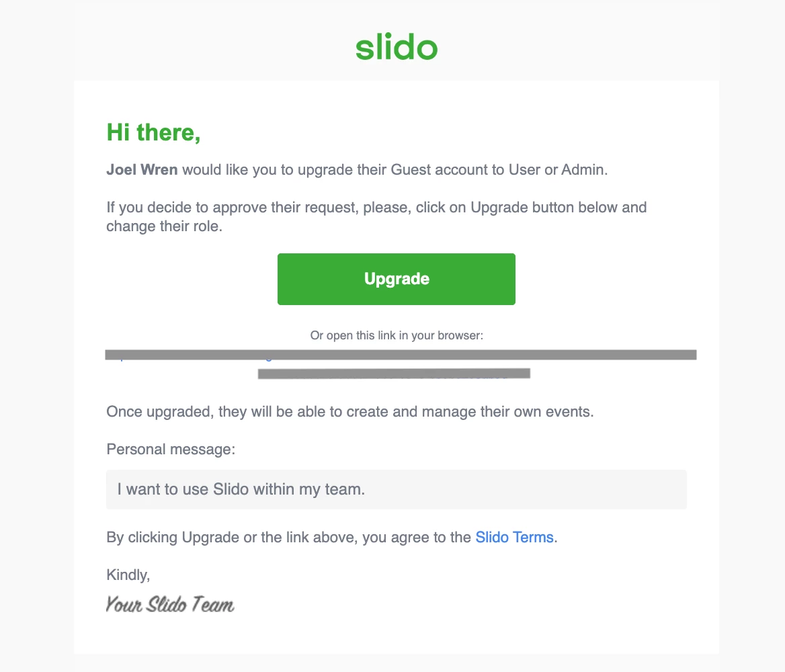The height and width of the screenshot is (672, 785).
Task: Open the second line of the redacted link
Action: 394,374
